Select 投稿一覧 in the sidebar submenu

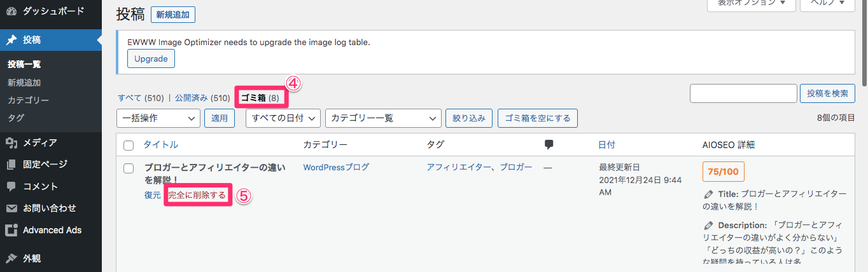pyautogui.click(x=24, y=64)
